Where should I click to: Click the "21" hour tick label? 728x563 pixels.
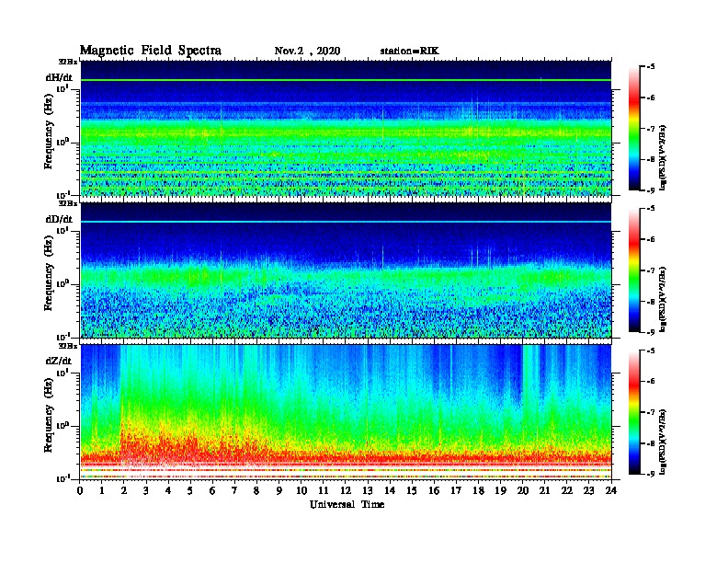pyautogui.click(x=544, y=490)
